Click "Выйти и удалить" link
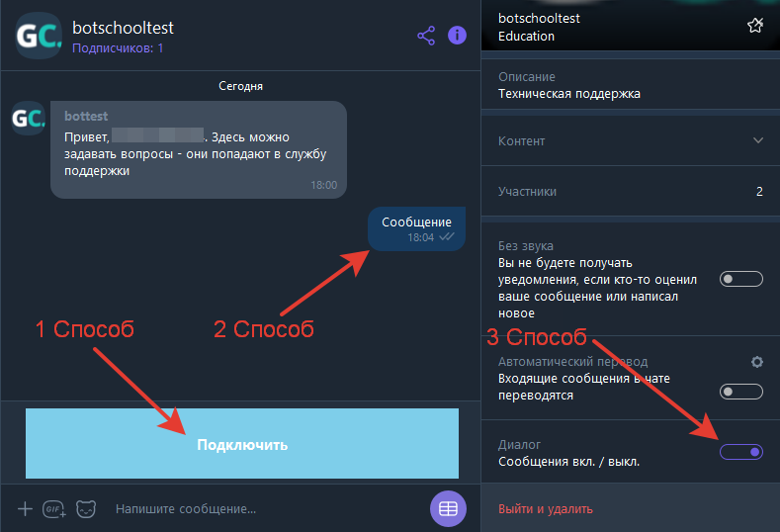Image resolution: width=780 pixels, height=532 pixels. point(546,509)
